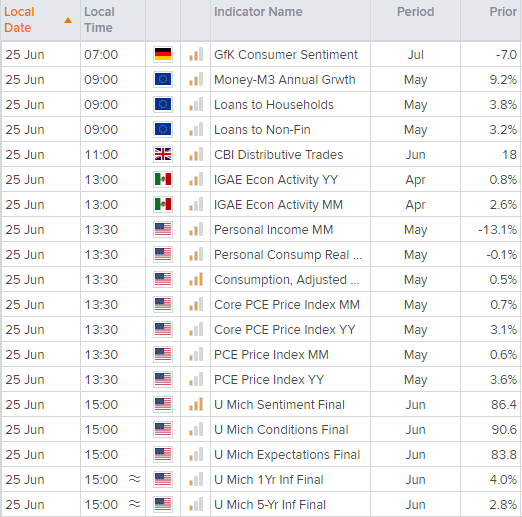Select prior value -7.0 for GfK Sentiment
This screenshot has height=517, width=522.
[x=506, y=55]
